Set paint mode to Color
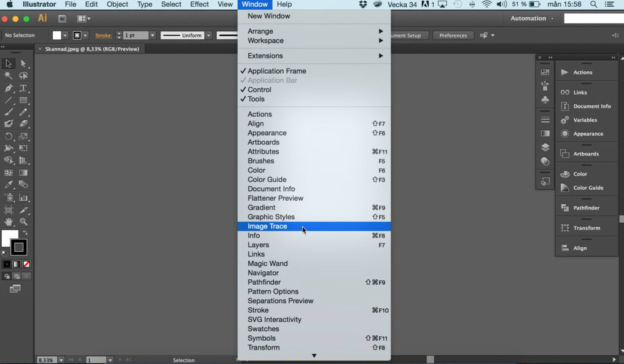Image resolution: width=624 pixels, height=364 pixels. pos(7,264)
